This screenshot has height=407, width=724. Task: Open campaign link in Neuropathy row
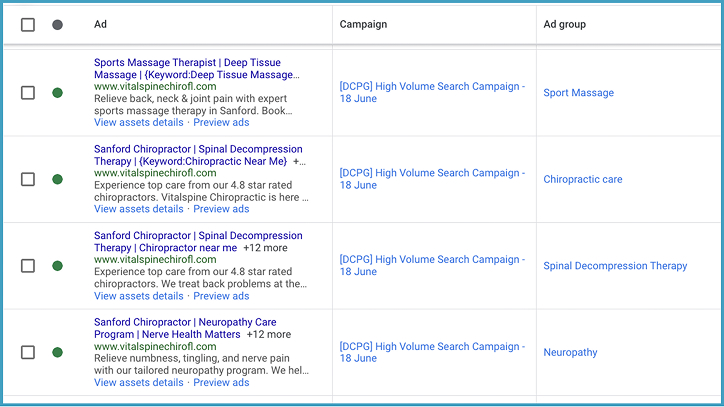432,352
